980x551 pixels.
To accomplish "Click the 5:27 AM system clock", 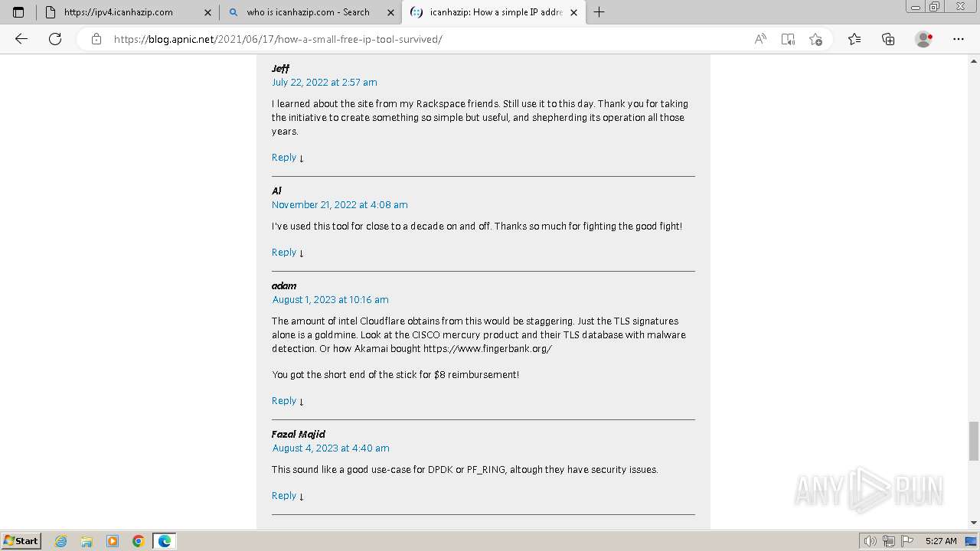I will (x=940, y=541).
